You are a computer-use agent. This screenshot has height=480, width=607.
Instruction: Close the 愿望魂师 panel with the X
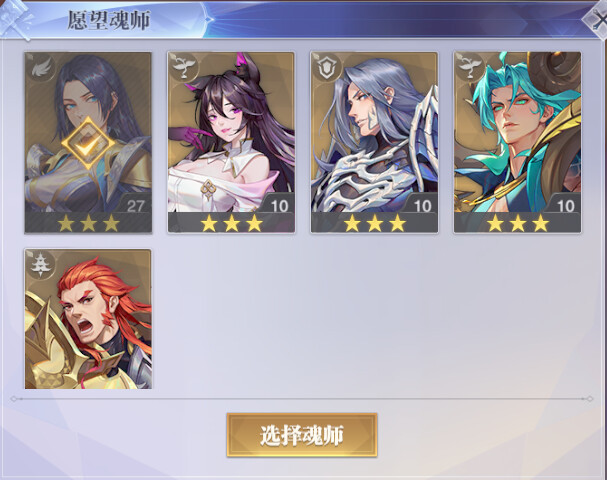pos(596,20)
